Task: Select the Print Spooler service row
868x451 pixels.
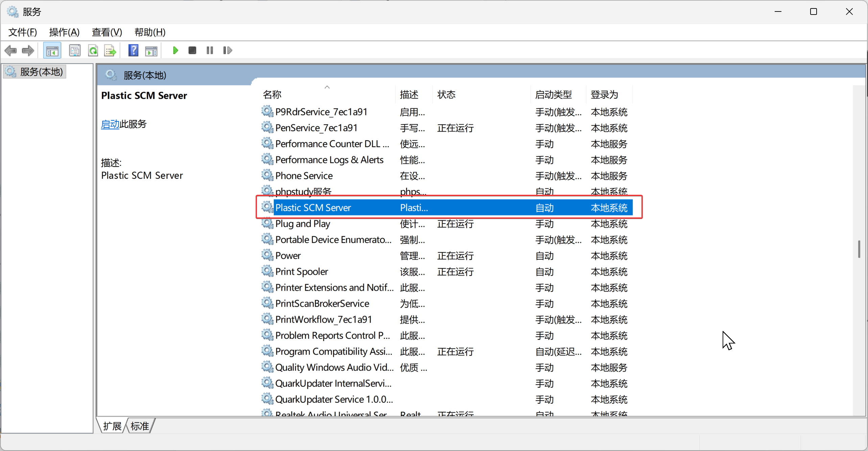Action: (302, 272)
